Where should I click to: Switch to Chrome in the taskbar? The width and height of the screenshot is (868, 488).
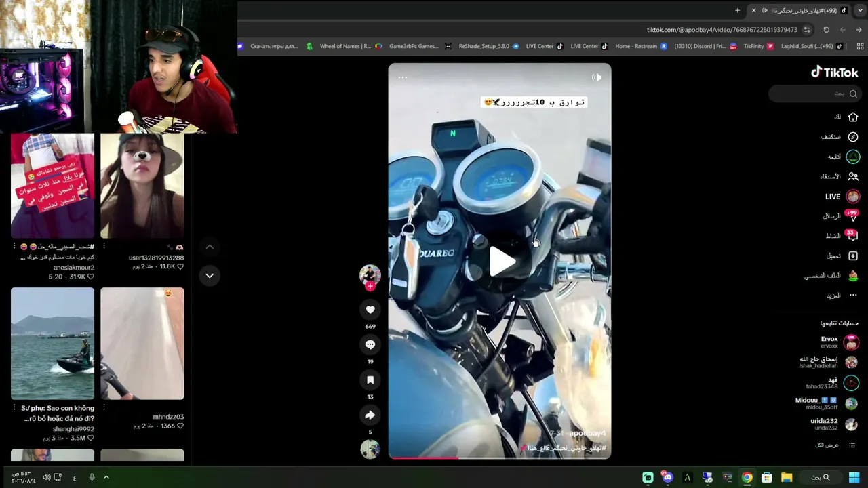point(747,477)
